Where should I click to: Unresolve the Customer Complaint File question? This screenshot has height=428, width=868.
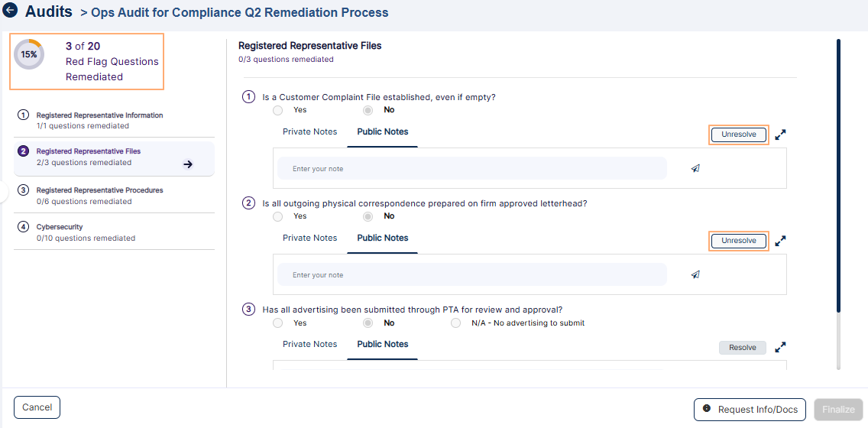coord(738,135)
